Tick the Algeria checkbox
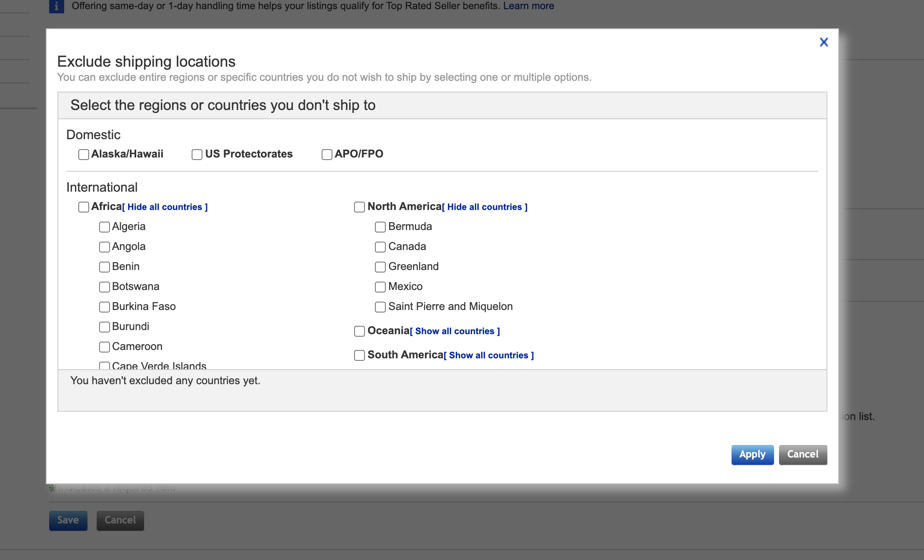Viewport: 924px width, 560px height. tap(105, 227)
